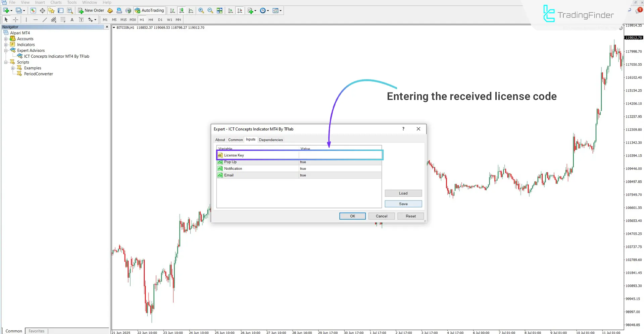The height and width of the screenshot is (334, 644).
Task: Click the License Key value field
Action: 340,155
